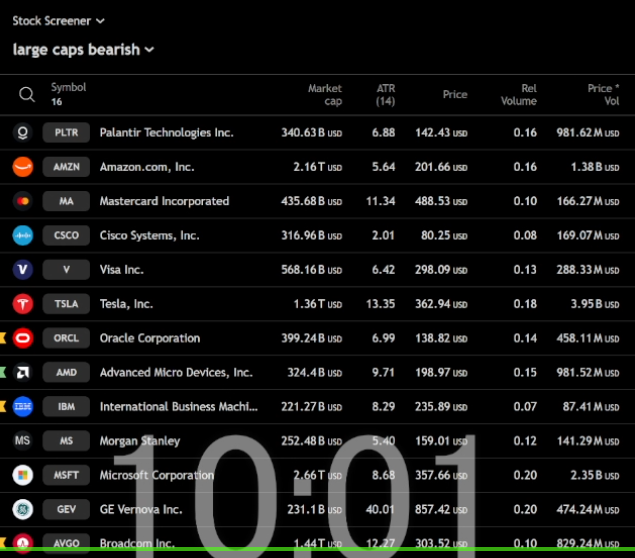Screen dimensions: 635x558
Task: Open Advanced Micro Devices, Inc. name
Action: pyautogui.click(x=176, y=373)
